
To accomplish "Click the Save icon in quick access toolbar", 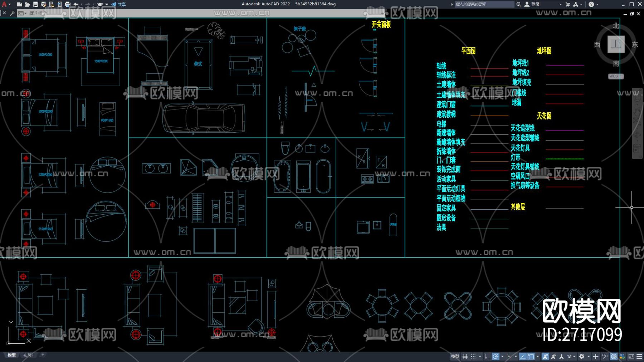I will [35, 4].
